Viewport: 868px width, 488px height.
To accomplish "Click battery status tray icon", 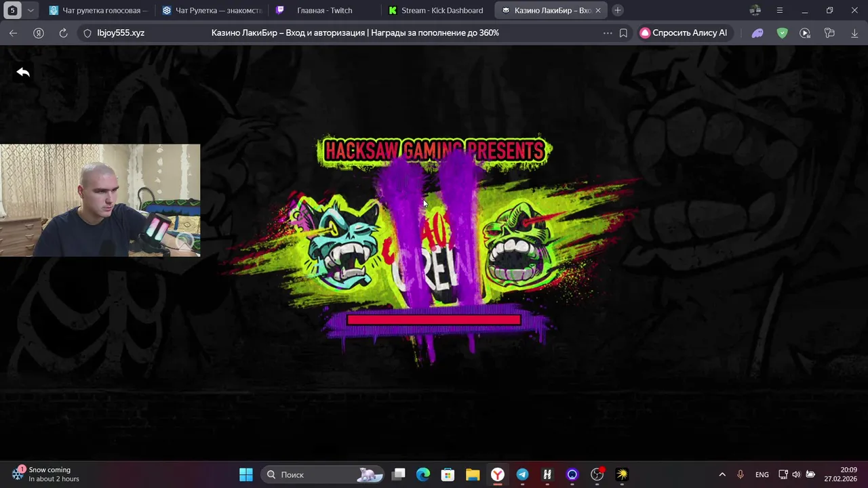I will point(810,474).
